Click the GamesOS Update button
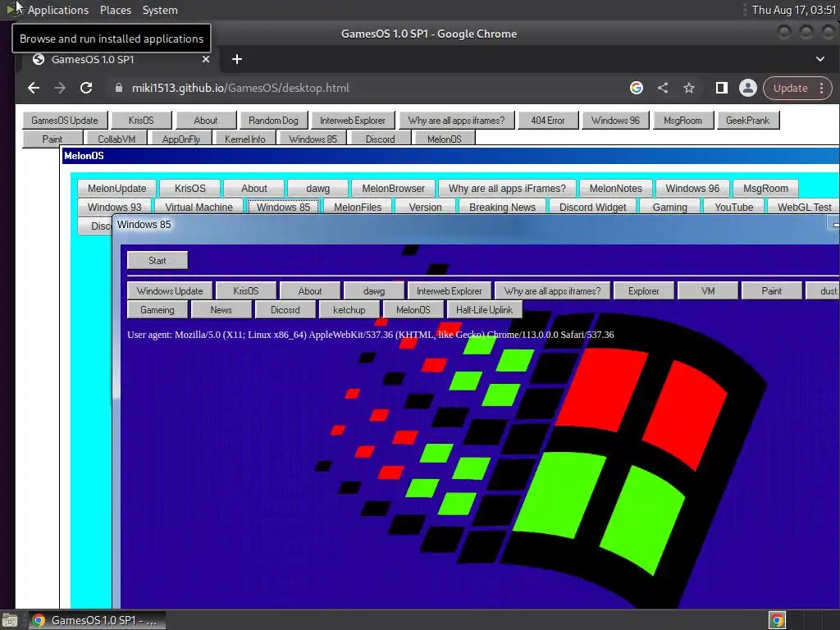The width and height of the screenshot is (840, 630). pyautogui.click(x=65, y=121)
